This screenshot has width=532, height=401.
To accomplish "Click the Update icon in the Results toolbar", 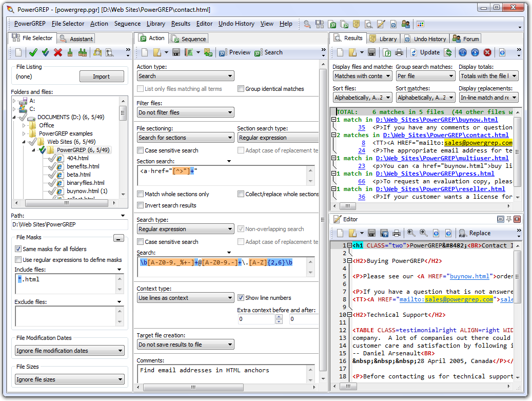I will pos(414,52).
